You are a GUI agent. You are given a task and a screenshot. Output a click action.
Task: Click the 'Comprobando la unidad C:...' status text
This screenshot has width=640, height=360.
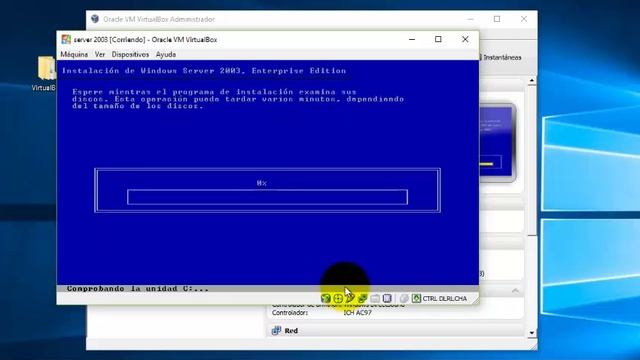[x=138, y=289]
